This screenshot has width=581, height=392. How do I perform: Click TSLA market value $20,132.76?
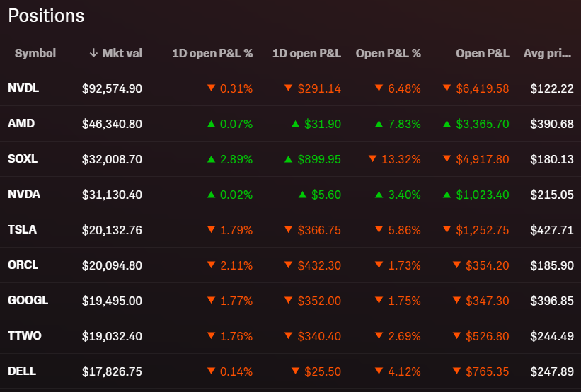click(x=112, y=230)
